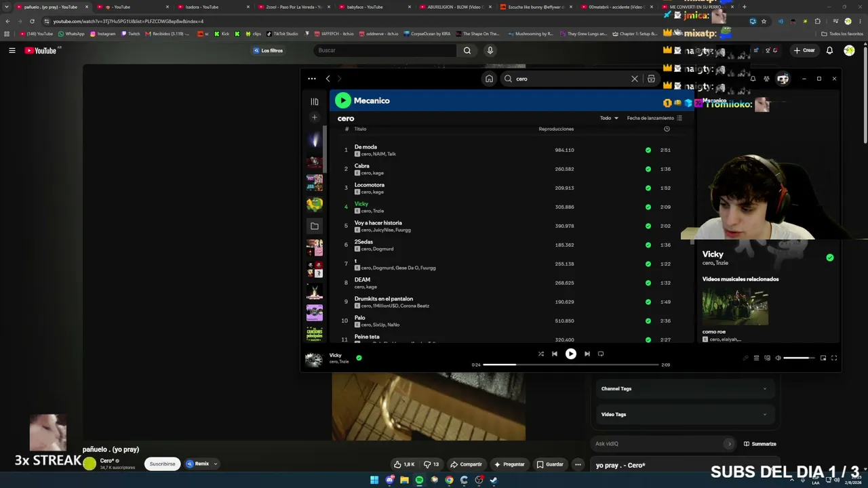Skip to next track in Spotify
Viewport: 868px width, 488px height.
click(587, 354)
